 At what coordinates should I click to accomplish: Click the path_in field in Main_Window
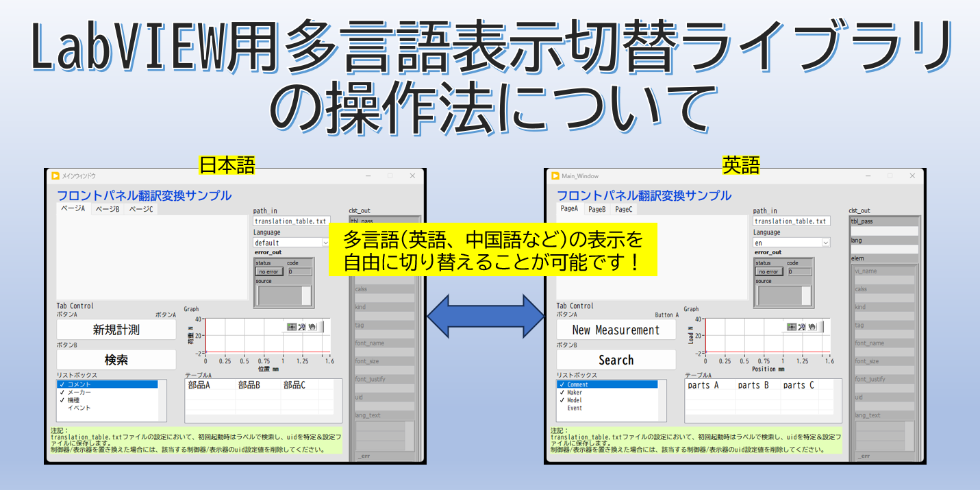tap(791, 221)
